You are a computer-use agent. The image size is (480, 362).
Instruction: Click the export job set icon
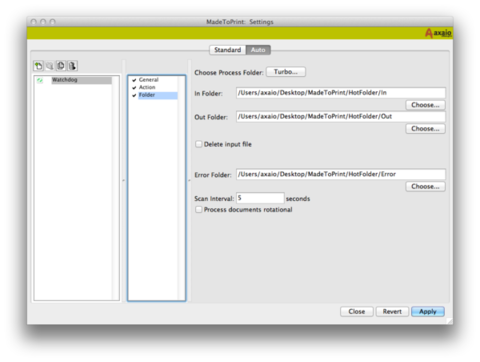[x=72, y=66]
